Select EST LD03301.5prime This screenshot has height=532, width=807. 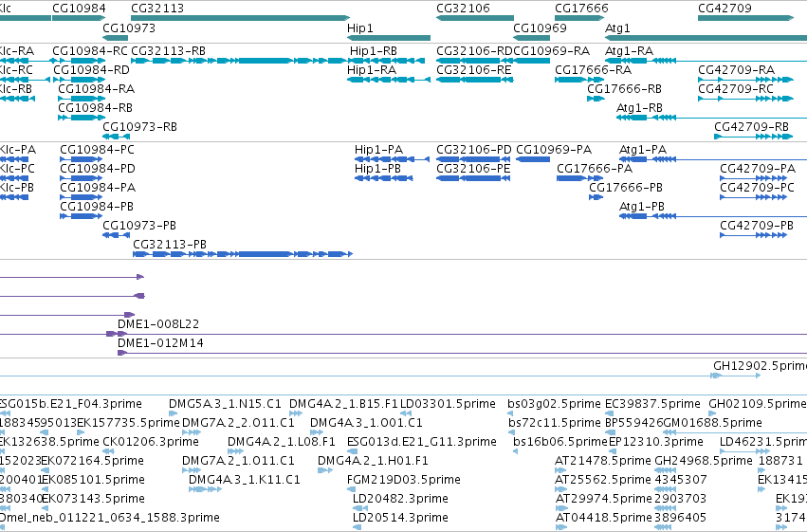point(448,404)
